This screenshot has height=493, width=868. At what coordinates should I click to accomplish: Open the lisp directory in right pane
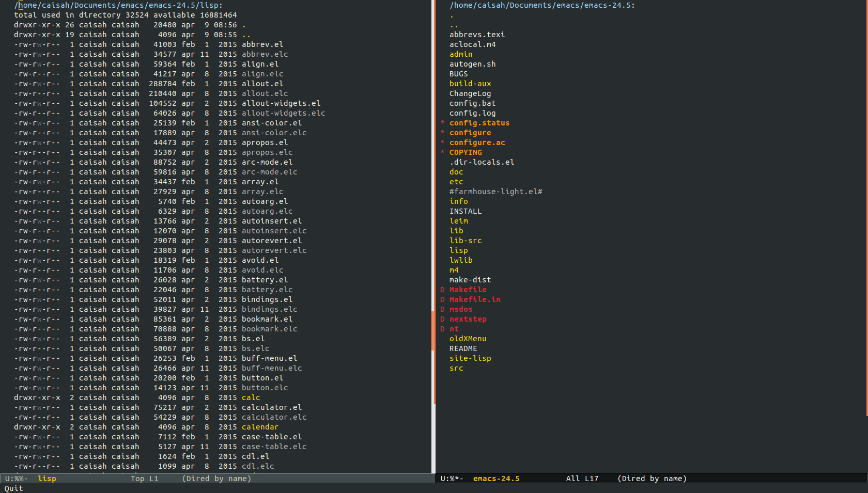pos(458,250)
